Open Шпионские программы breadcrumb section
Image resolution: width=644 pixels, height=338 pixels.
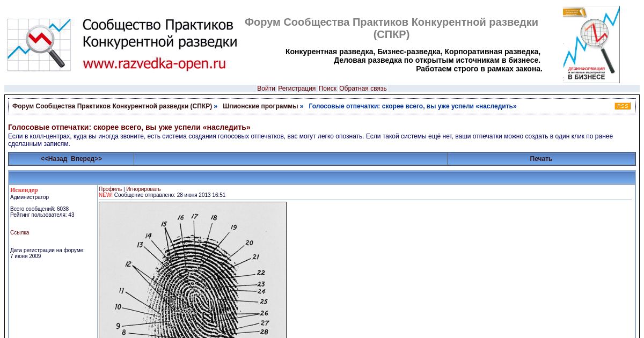pyautogui.click(x=260, y=106)
